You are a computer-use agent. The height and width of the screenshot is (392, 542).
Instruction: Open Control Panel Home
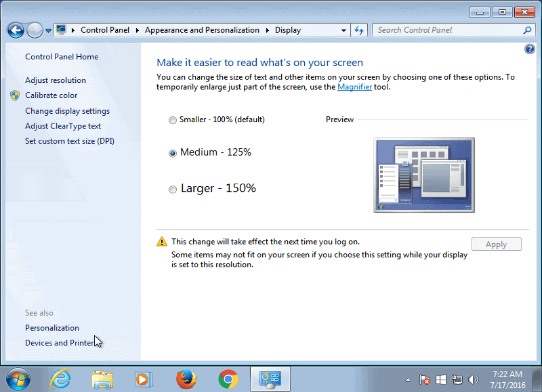click(61, 57)
